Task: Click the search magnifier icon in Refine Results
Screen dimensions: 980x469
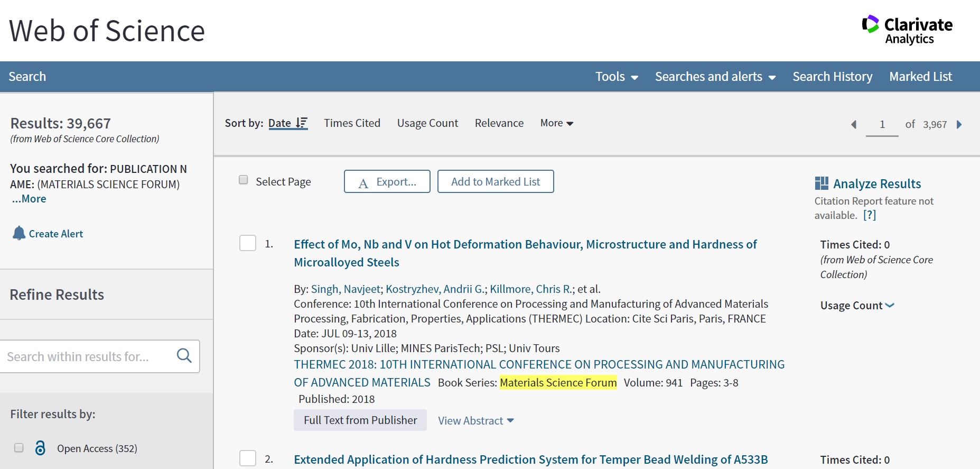Action: pyautogui.click(x=184, y=356)
